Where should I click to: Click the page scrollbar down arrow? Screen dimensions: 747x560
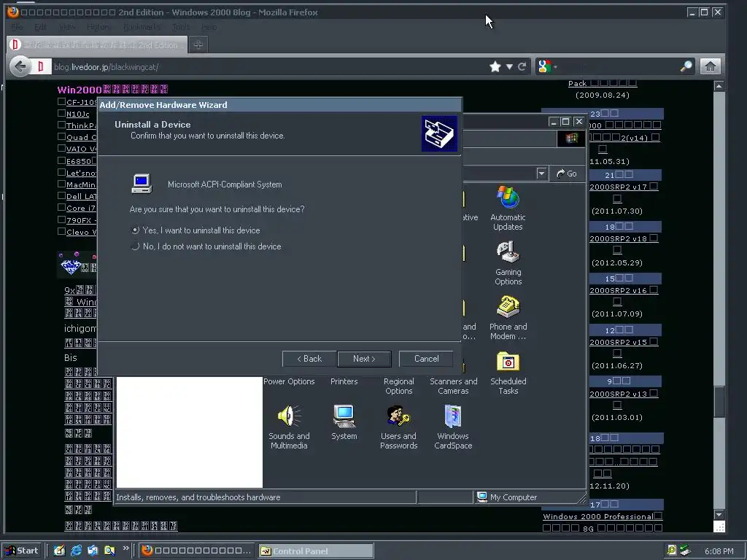pos(719,515)
